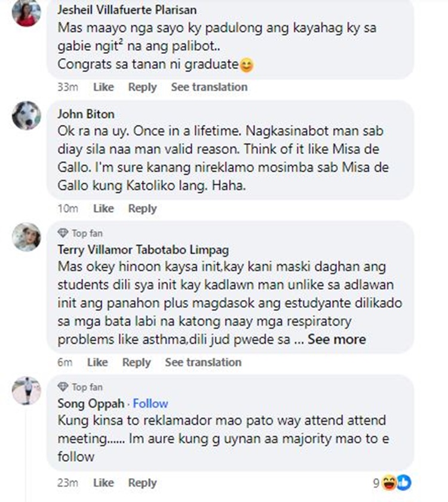Click the Top fan diamond badge above Song Oppah
The image size is (448, 502).
[63, 387]
